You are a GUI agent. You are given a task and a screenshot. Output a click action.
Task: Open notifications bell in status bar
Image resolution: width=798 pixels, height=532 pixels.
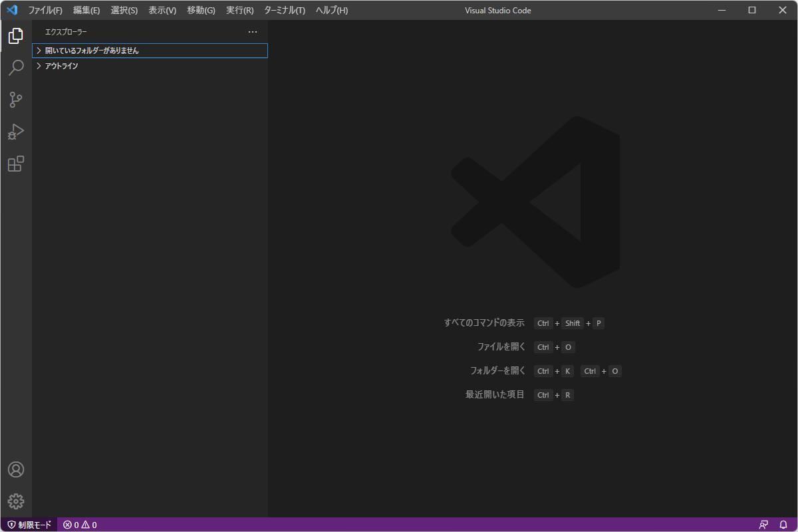[x=783, y=525]
